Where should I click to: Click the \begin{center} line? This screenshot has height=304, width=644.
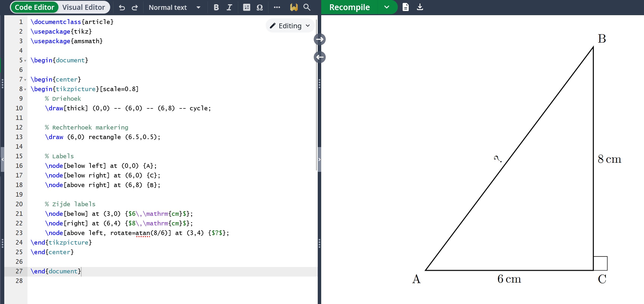pos(55,79)
